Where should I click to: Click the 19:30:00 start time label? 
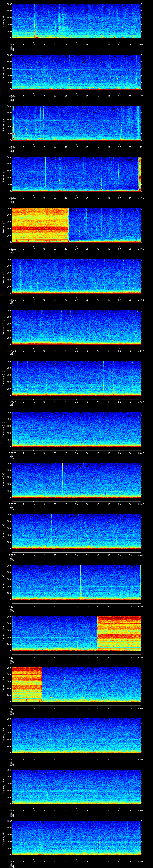(x=12, y=96)
